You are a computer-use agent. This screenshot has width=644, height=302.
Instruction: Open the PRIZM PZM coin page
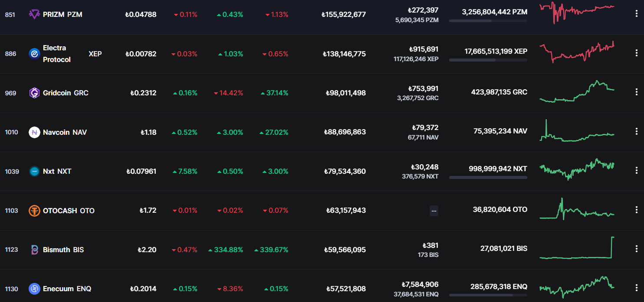pos(62,14)
